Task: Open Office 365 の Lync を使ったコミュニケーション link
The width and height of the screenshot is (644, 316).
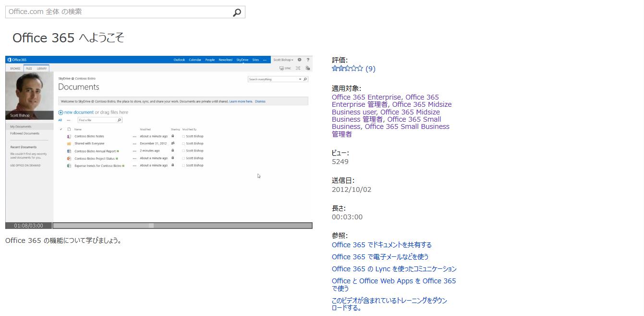Action: [394, 269]
